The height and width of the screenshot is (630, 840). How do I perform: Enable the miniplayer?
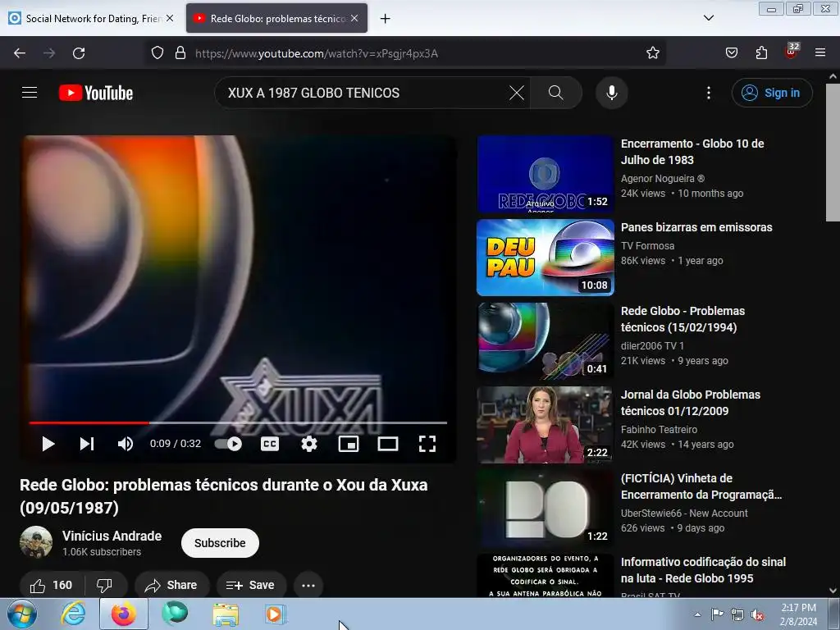click(x=348, y=444)
